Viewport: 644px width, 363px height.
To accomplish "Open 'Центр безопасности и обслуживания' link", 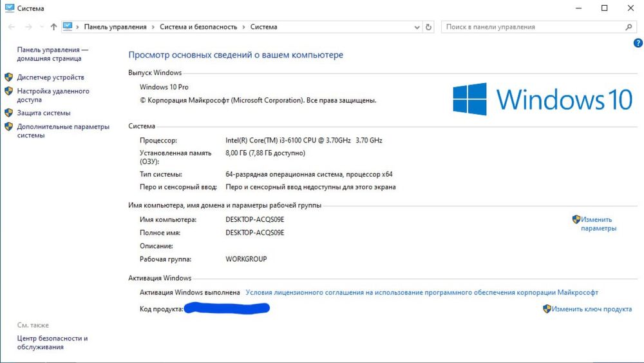I will [x=52, y=342].
